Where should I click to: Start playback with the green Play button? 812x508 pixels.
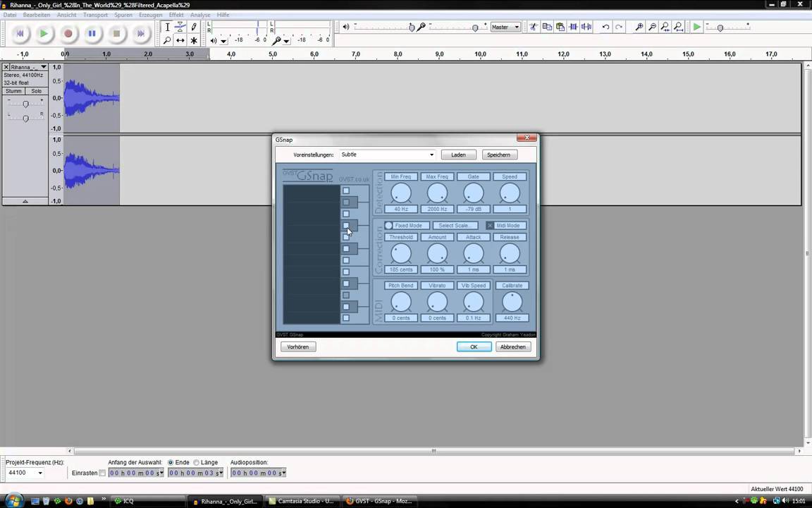tap(44, 33)
